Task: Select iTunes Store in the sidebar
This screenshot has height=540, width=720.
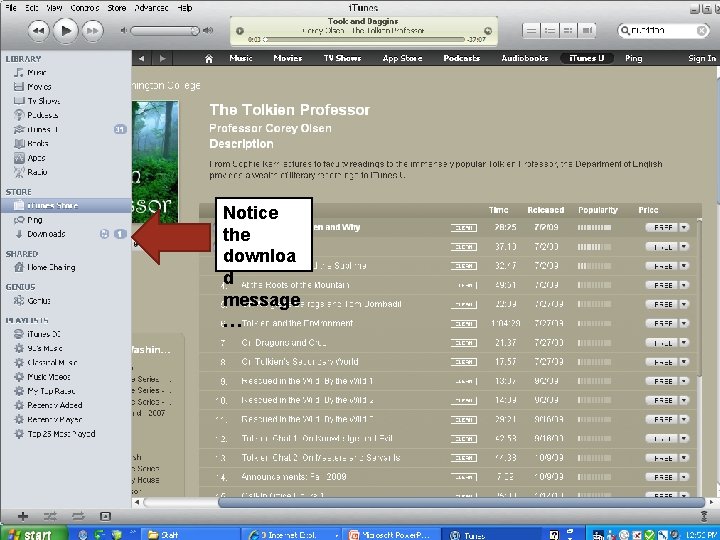Action: (65, 206)
